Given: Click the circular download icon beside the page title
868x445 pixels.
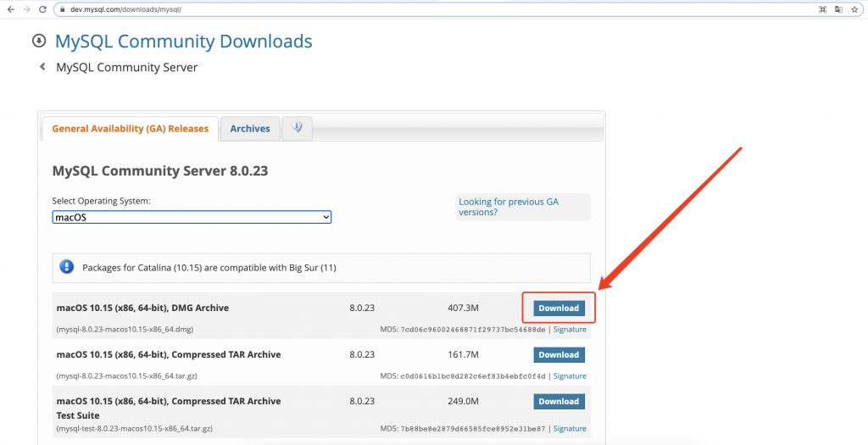Looking at the screenshot, I should (x=39, y=41).
